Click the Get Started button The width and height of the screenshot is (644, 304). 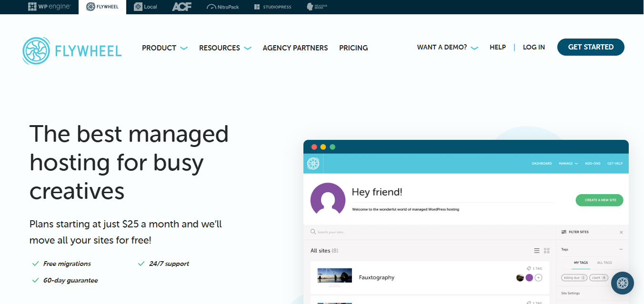(x=591, y=47)
